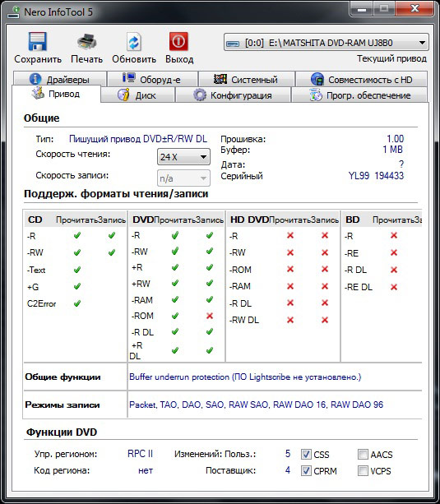Click the Оборуд-е tab computer icon
The image size is (440, 504).
point(128,78)
